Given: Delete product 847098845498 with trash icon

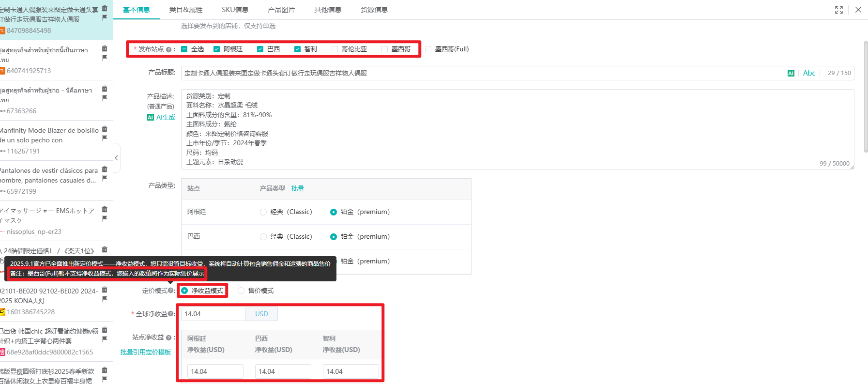Looking at the screenshot, I should (105, 8).
